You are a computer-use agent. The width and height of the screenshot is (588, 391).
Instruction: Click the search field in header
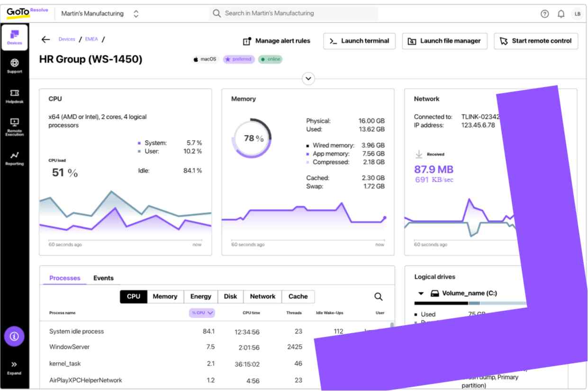click(x=294, y=13)
